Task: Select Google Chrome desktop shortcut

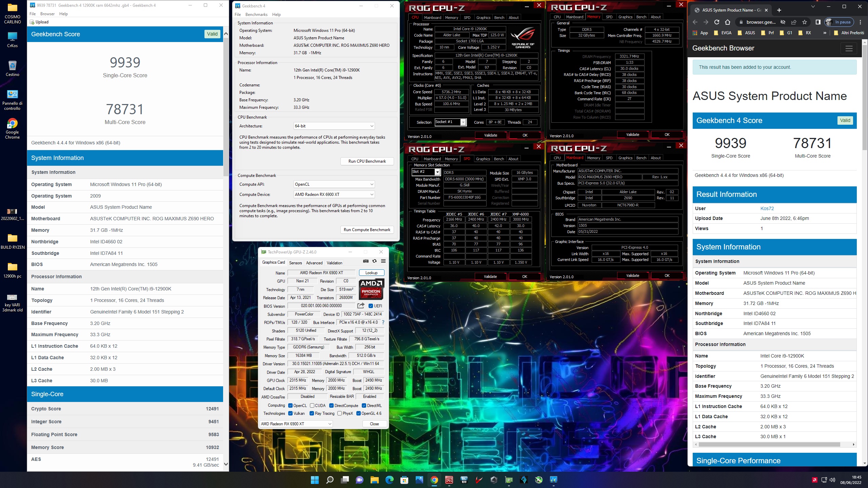Action: tap(13, 129)
